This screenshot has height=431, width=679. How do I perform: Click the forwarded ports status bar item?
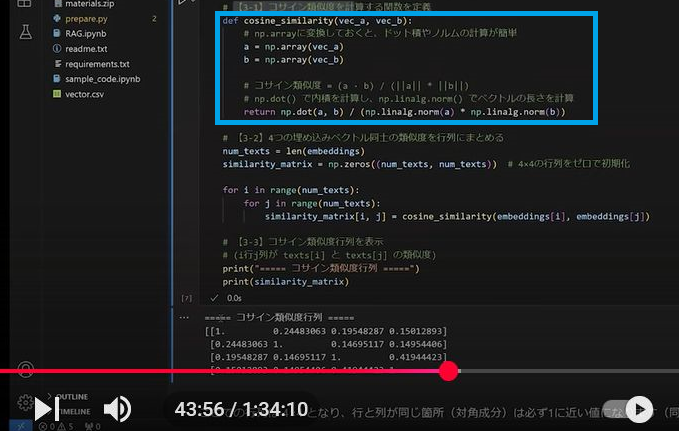93,427
